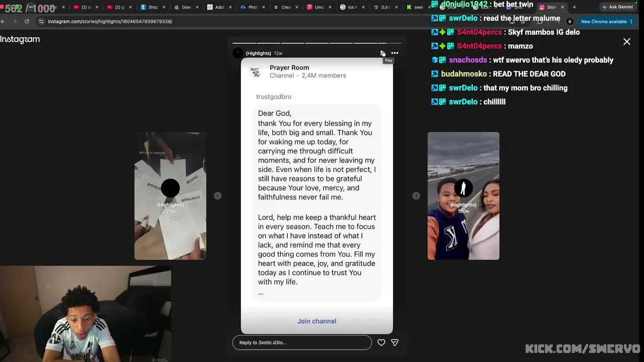This screenshot has height=362, width=644.
Task: Go back in browser history
Action: pos(3,22)
